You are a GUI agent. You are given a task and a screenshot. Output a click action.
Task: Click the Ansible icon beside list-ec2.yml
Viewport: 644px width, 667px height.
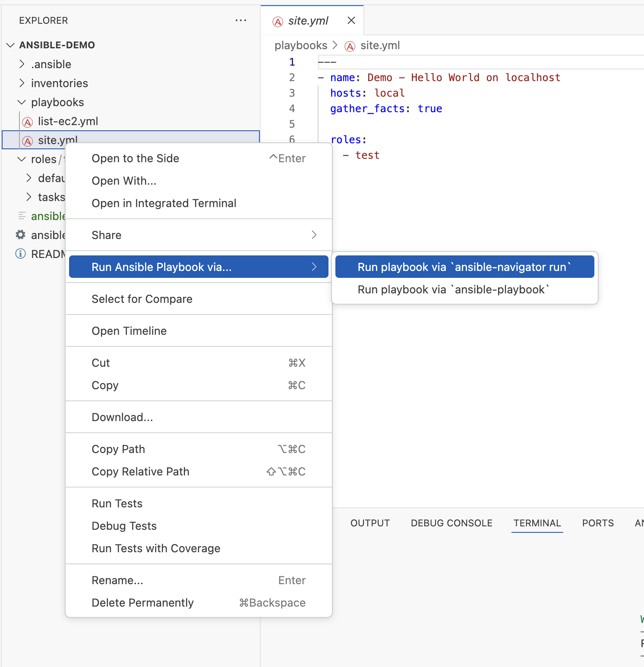point(28,122)
